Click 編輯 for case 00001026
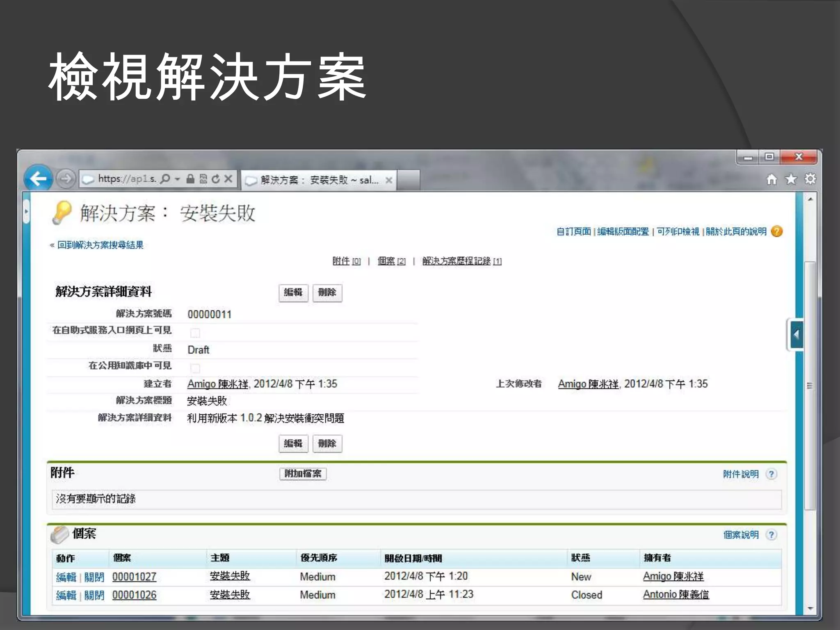Screen dimensions: 840x630 [x=66, y=595]
